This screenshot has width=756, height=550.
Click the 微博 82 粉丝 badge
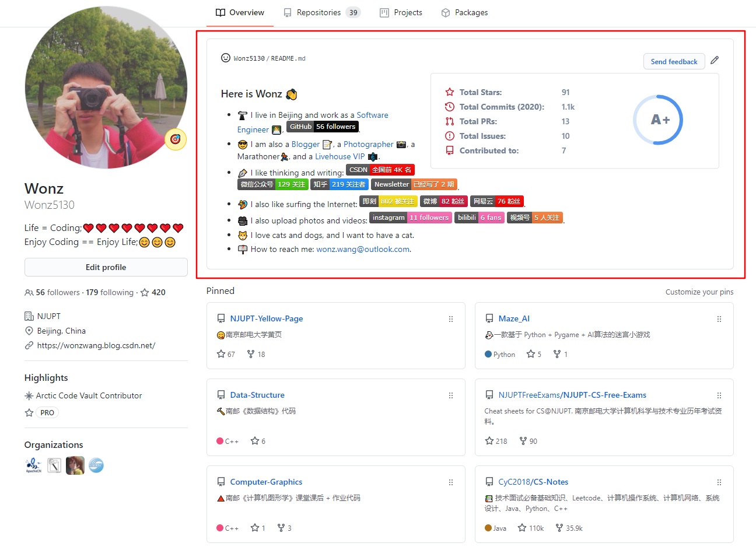(x=444, y=201)
